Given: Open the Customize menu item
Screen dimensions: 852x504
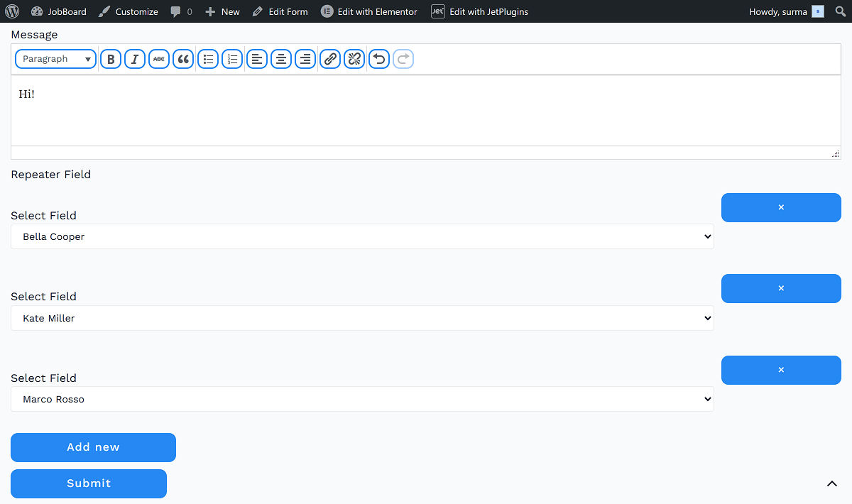Looking at the screenshot, I should (x=128, y=11).
